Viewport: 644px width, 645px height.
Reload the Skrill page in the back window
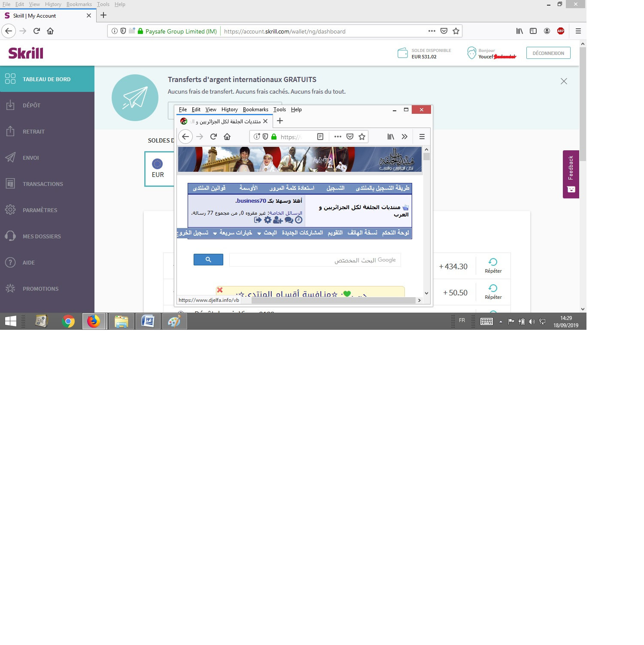tap(36, 31)
